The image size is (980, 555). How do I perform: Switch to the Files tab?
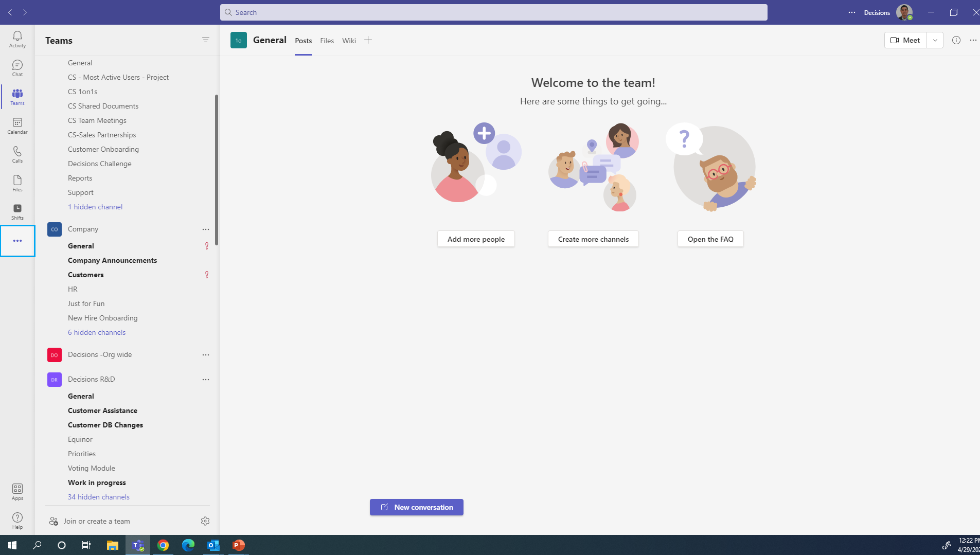pyautogui.click(x=327, y=41)
